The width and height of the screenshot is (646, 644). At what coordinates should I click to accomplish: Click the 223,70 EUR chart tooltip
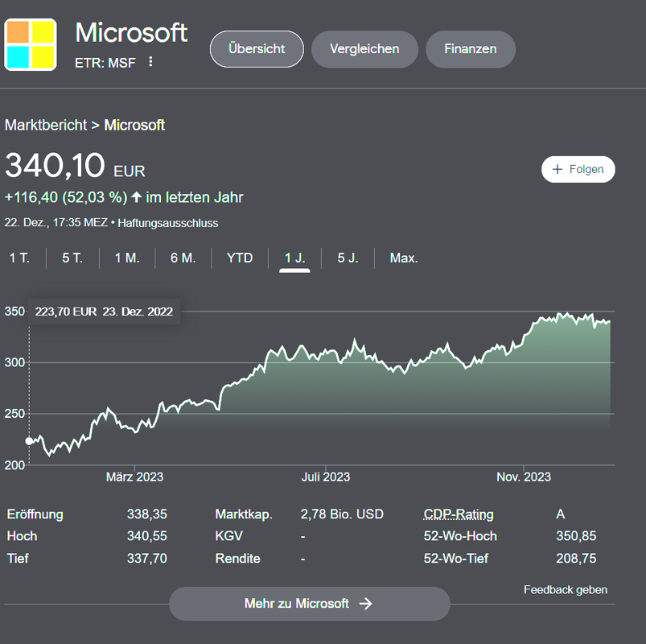point(104,312)
